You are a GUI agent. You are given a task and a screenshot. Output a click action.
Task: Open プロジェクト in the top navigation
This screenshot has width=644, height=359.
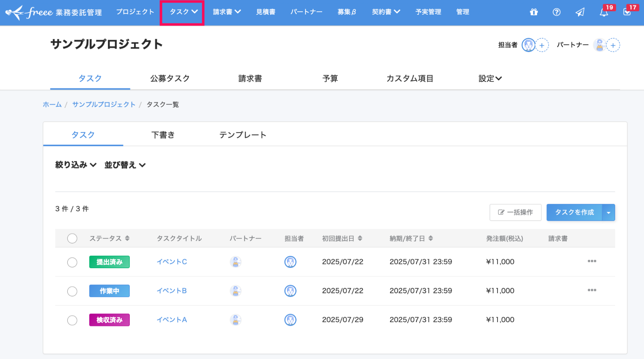click(135, 12)
